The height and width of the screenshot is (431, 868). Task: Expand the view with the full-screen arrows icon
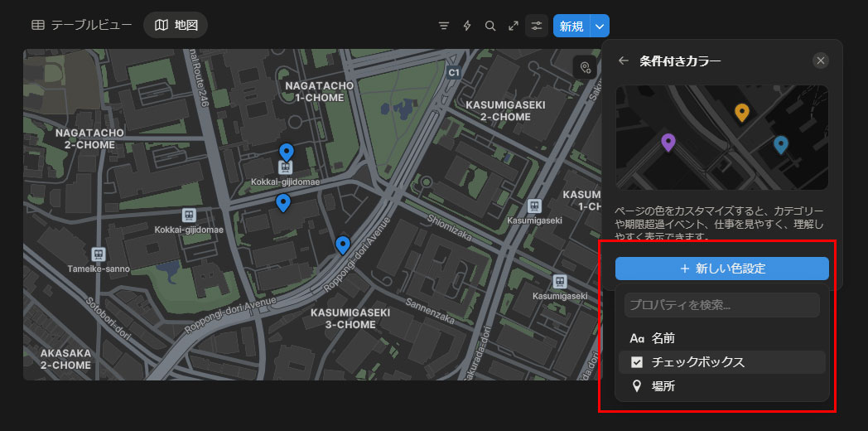coord(514,26)
